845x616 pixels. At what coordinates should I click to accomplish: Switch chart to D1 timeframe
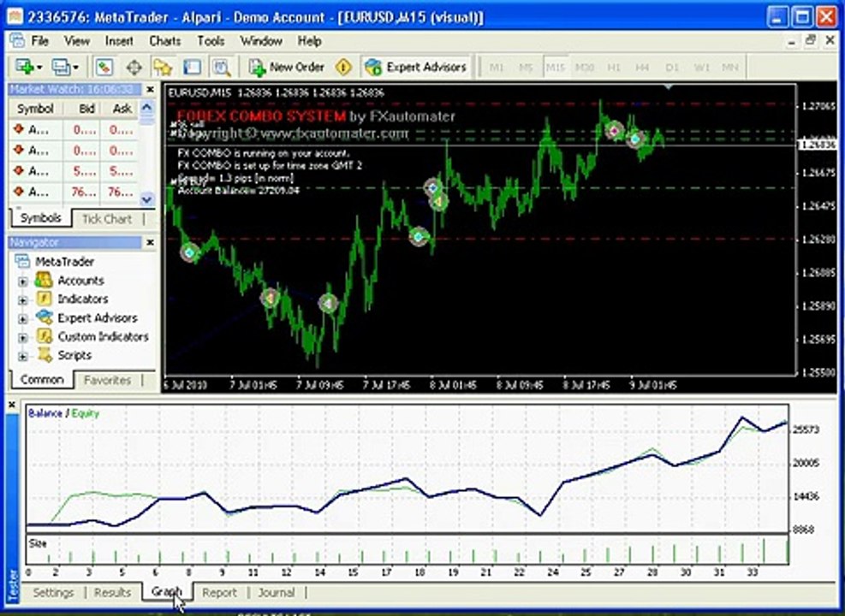click(x=671, y=68)
